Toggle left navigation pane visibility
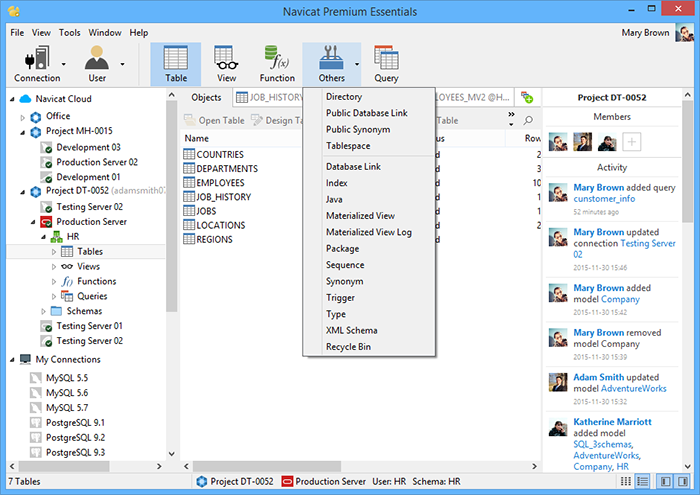The width and height of the screenshot is (700, 495). [x=665, y=481]
